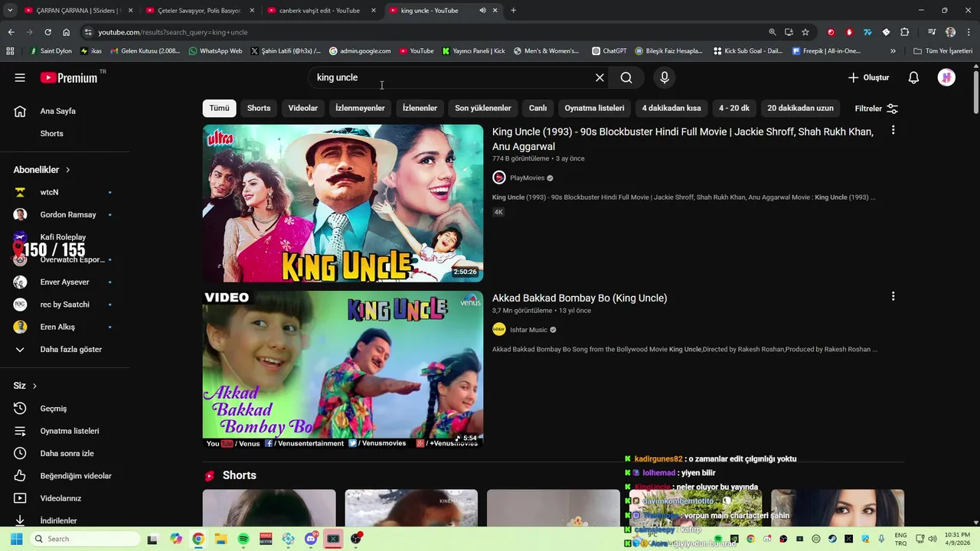Open the browser extensions puzzle icon
Viewport: 980px width, 551px height.
pyautogui.click(x=904, y=32)
